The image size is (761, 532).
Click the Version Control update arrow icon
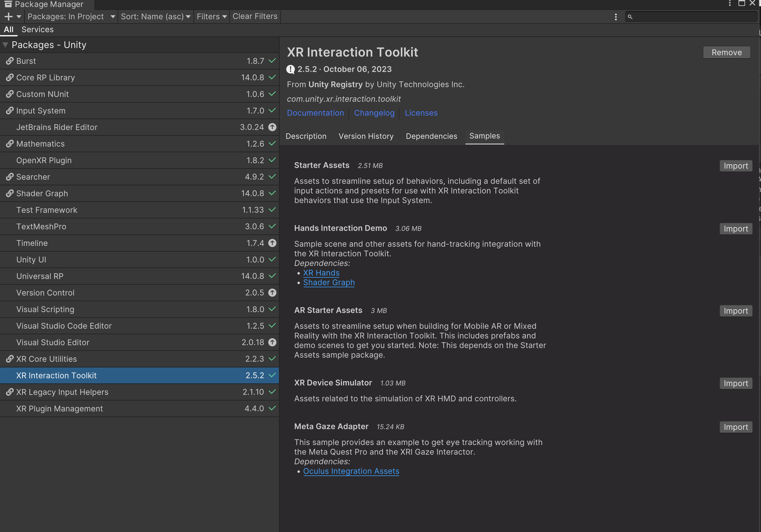pyautogui.click(x=272, y=293)
